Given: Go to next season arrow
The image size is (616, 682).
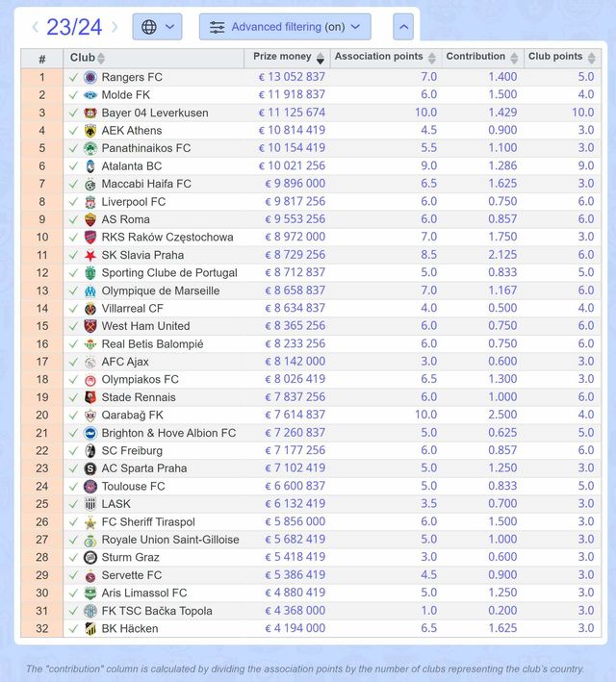Looking at the screenshot, I should 115,27.
